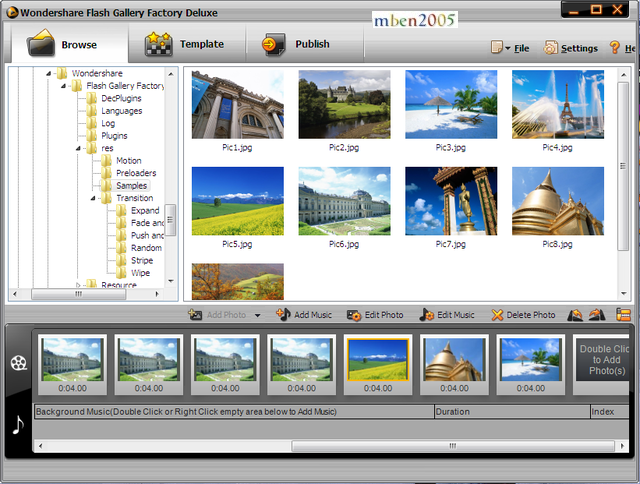Select the Pic6.jpg palace thumbnail
Image resolution: width=640 pixels, height=484 pixels.
[344, 201]
